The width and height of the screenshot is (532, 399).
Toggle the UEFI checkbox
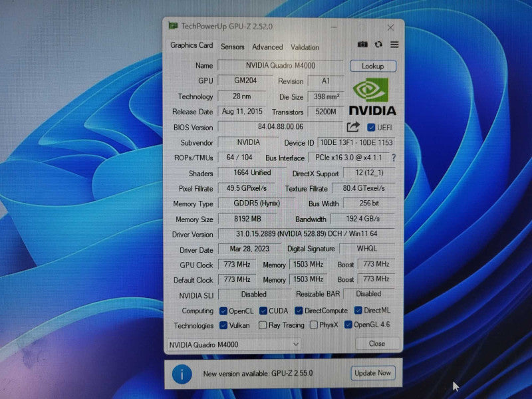371,128
